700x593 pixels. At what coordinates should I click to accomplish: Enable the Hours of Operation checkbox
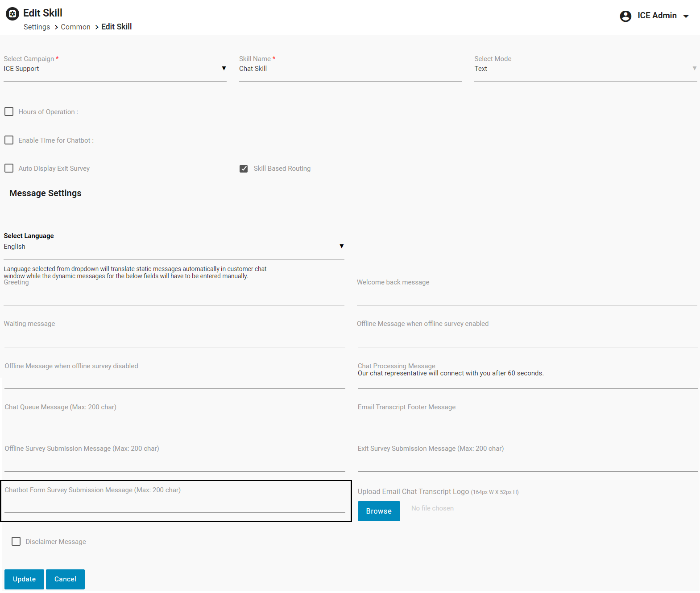point(9,111)
